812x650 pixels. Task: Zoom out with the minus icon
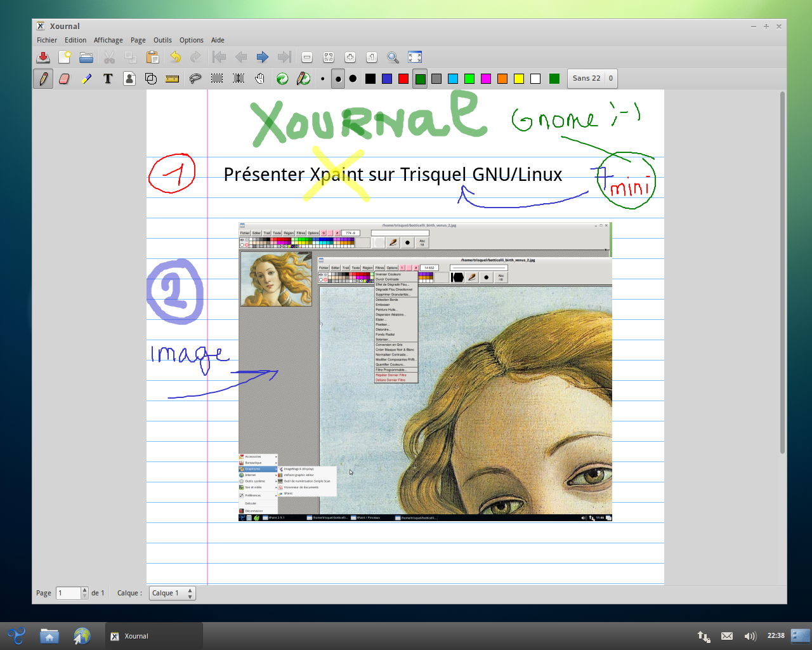[307, 57]
